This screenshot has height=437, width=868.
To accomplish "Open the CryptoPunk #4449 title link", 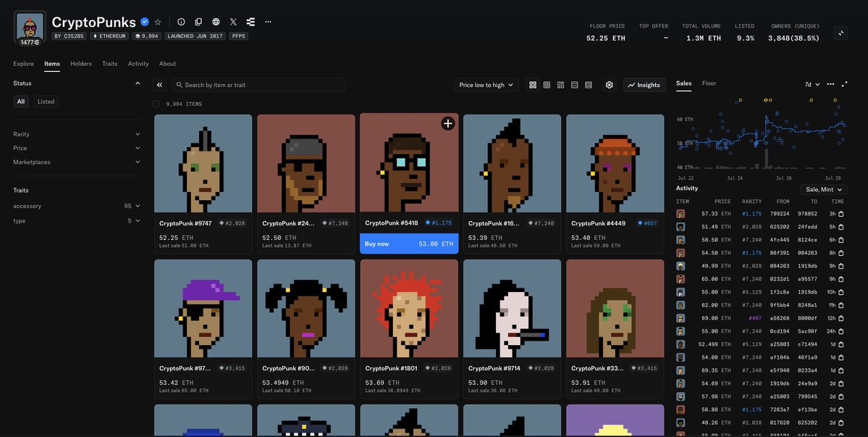I will tap(599, 223).
